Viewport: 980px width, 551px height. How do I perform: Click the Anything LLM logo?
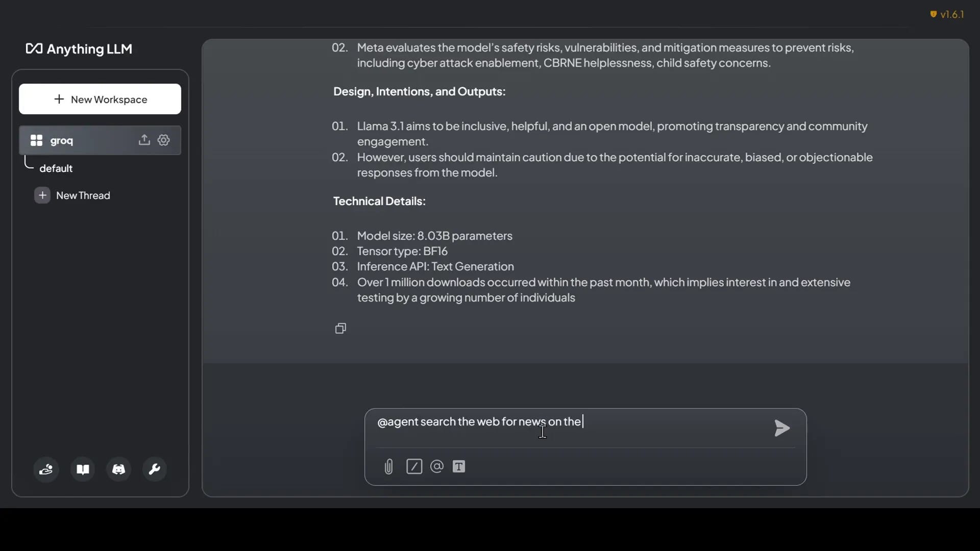point(79,48)
